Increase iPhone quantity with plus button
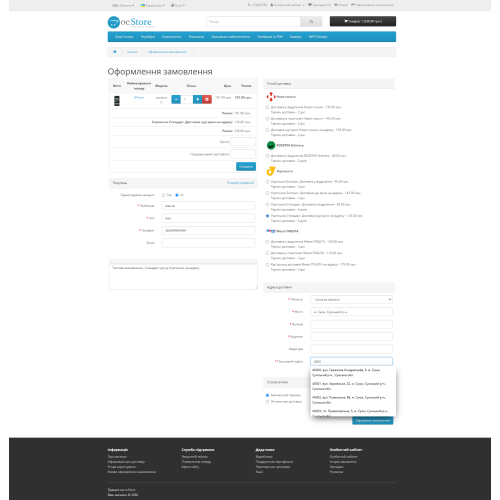Screen dimensions: 500x500 [197, 99]
